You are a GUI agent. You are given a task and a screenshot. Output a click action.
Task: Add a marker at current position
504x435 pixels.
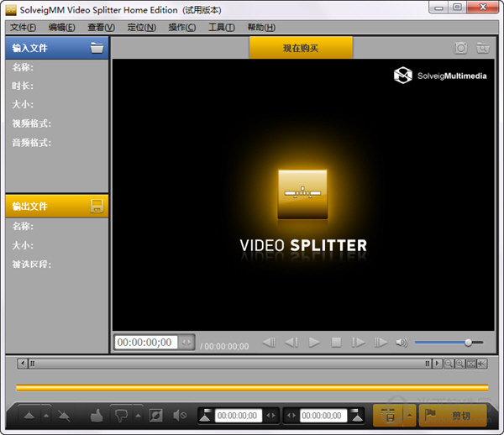click(29, 416)
